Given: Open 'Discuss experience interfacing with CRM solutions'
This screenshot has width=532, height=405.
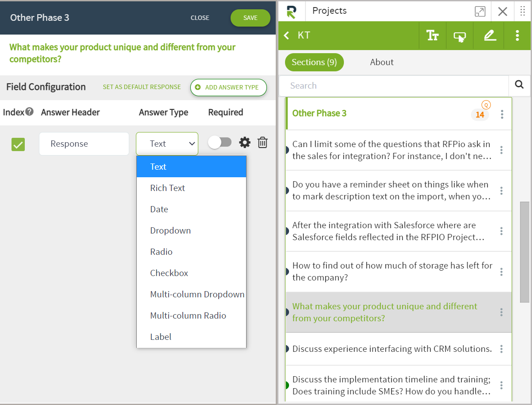Looking at the screenshot, I should pos(392,349).
